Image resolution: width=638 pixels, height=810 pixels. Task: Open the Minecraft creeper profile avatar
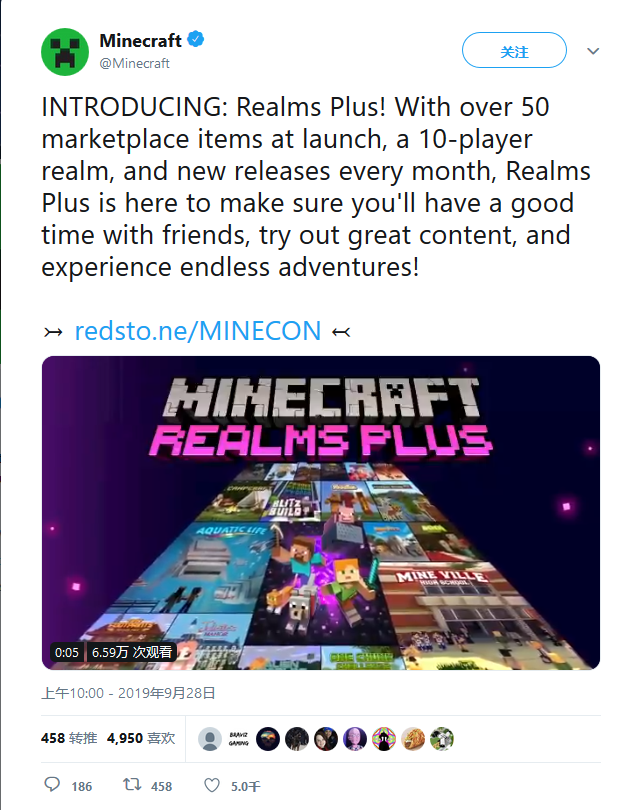pos(65,52)
